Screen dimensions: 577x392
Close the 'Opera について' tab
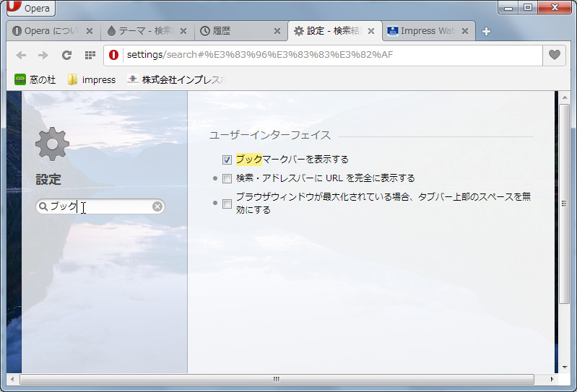pos(90,31)
